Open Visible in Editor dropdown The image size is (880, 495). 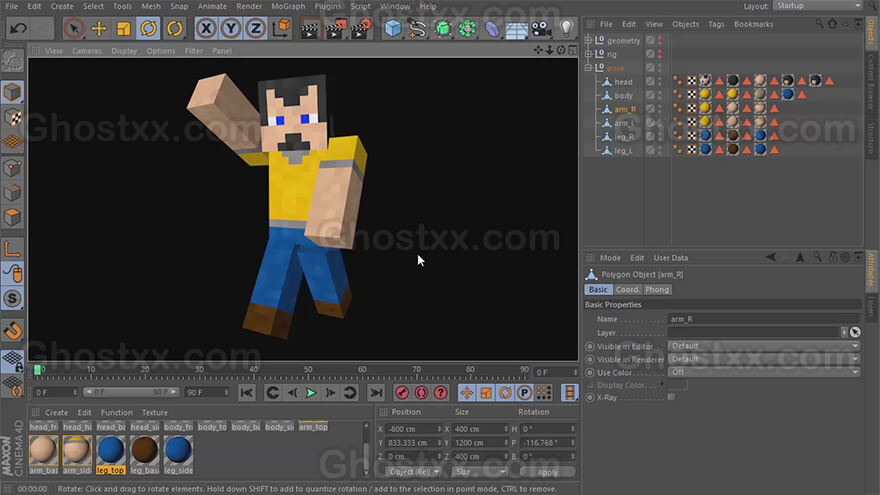(763, 346)
